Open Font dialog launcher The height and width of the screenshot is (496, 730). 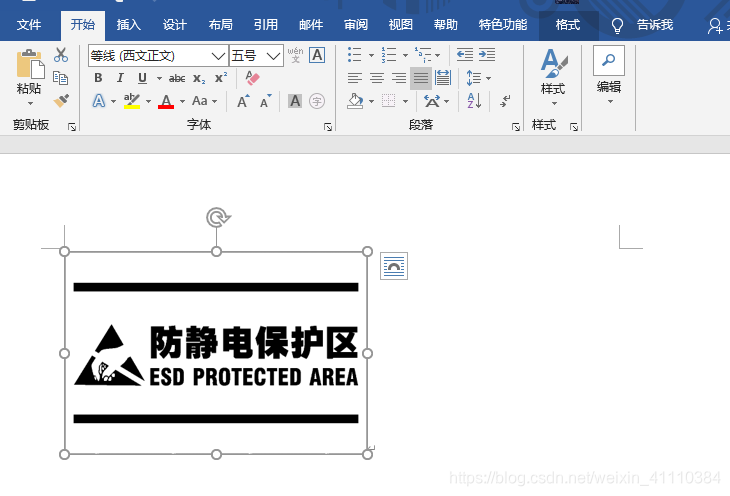click(x=328, y=127)
